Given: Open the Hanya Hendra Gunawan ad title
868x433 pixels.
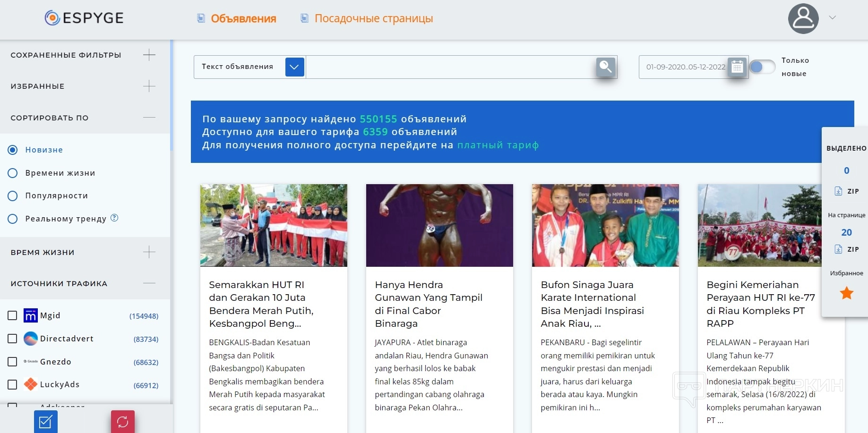Looking at the screenshot, I should [429, 304].
